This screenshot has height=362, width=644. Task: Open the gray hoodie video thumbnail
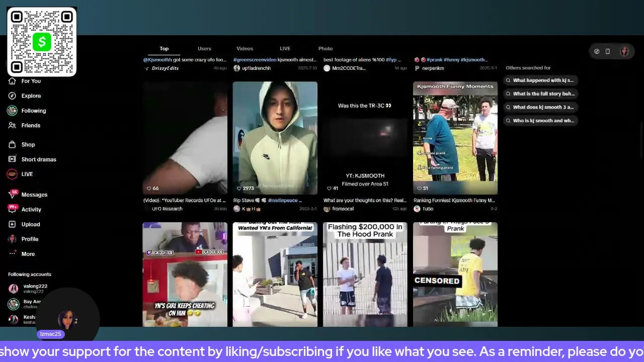point(275,138)
